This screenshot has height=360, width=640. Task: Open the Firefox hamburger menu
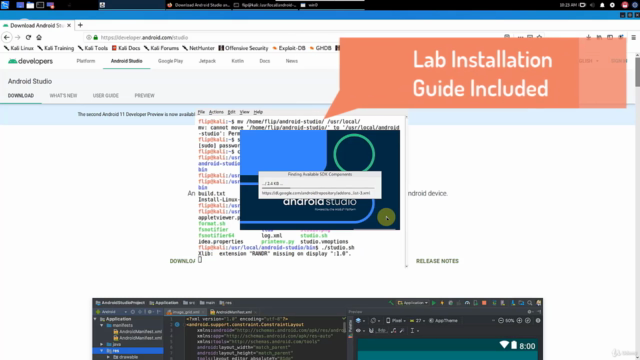[633, 37]
